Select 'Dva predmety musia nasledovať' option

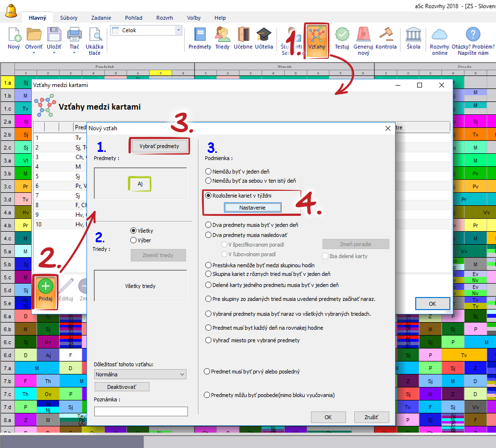(208, 235)
